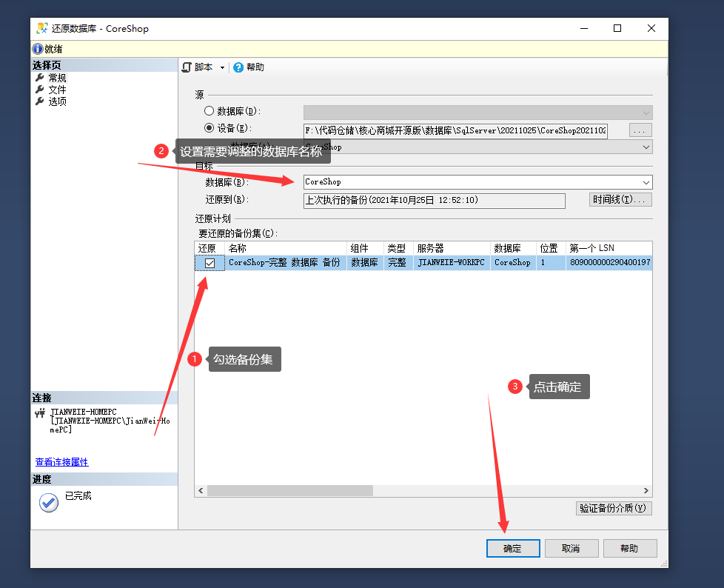Click the backup set horizontal scrollbar

290,491
